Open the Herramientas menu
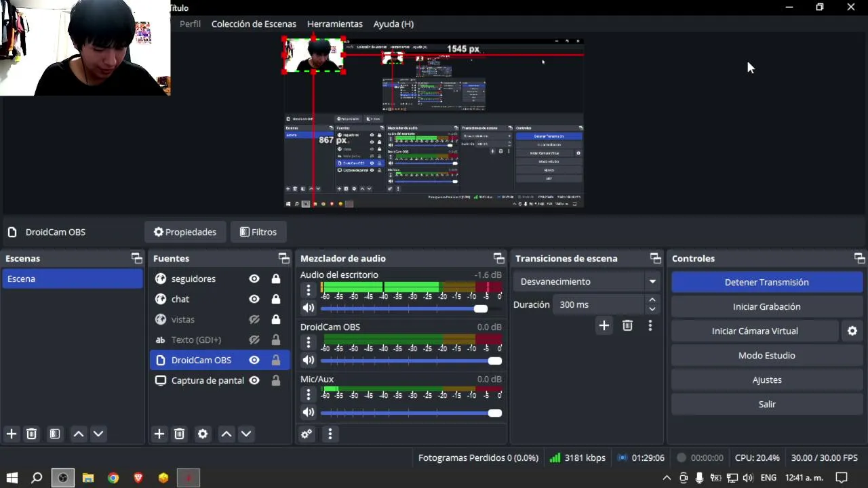The height and width of the screenshot is (488, 868). 335,24
